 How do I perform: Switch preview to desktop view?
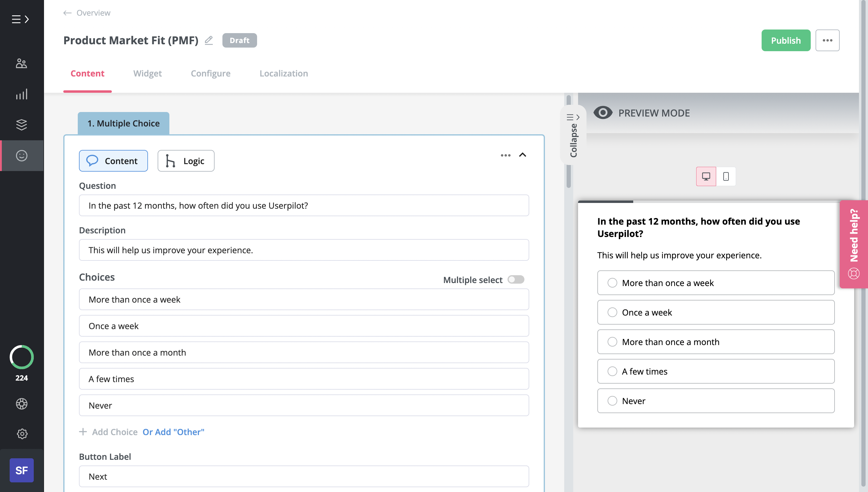[x=706, y=176]
